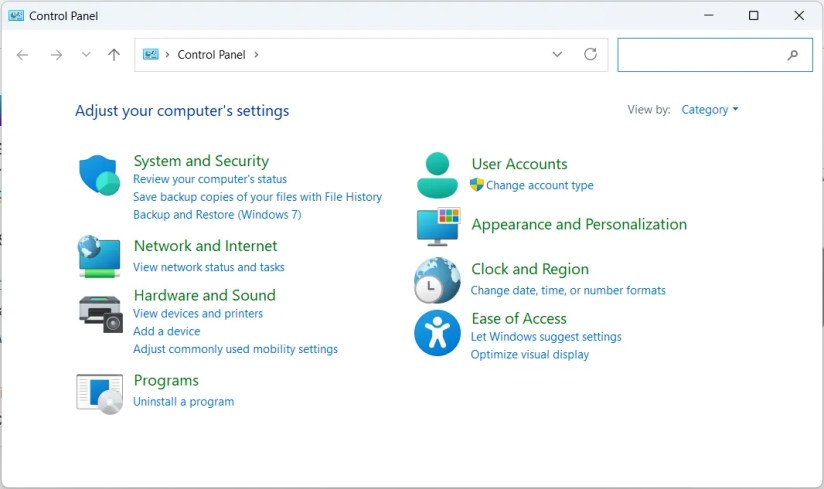The height and width of the screenshot is (489, 824).
Task: Go up one level
Action: click(x=114, y=55)
